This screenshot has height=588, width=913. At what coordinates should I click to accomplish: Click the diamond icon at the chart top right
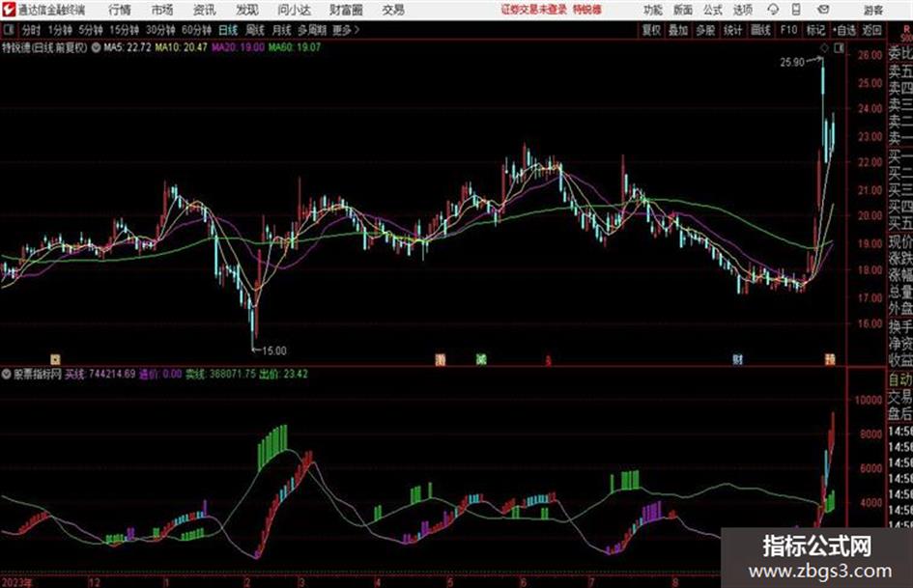coord(824,48)
